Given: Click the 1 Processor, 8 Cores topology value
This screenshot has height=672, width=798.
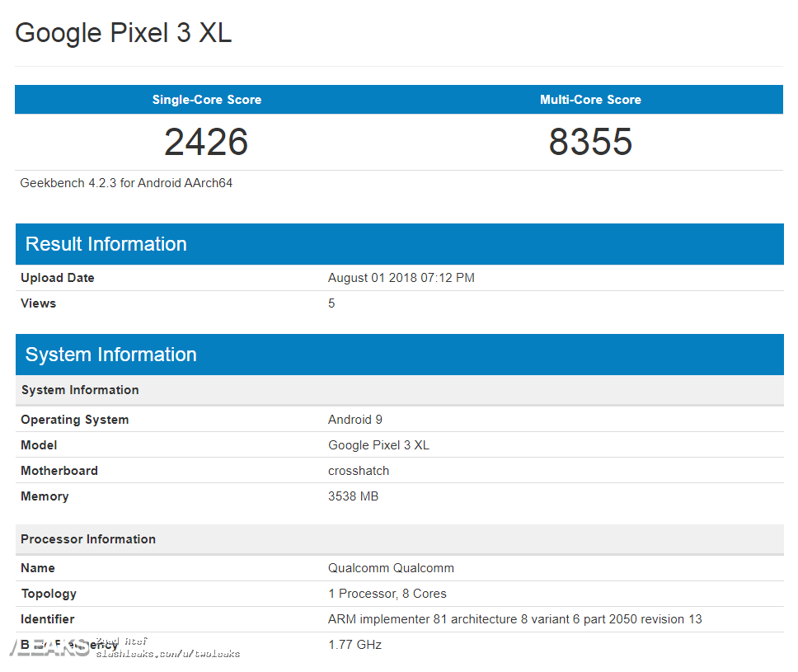Looking at the screenshot, I should [x=387, y=594].
